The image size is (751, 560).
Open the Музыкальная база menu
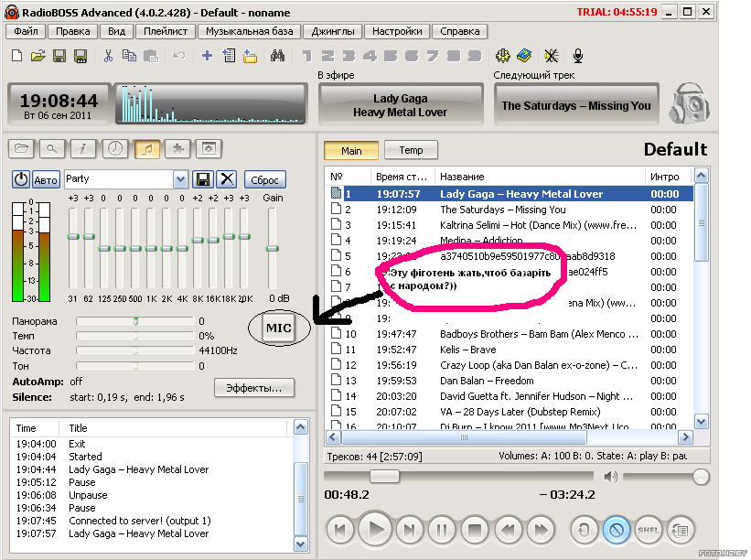pos(250,32)
